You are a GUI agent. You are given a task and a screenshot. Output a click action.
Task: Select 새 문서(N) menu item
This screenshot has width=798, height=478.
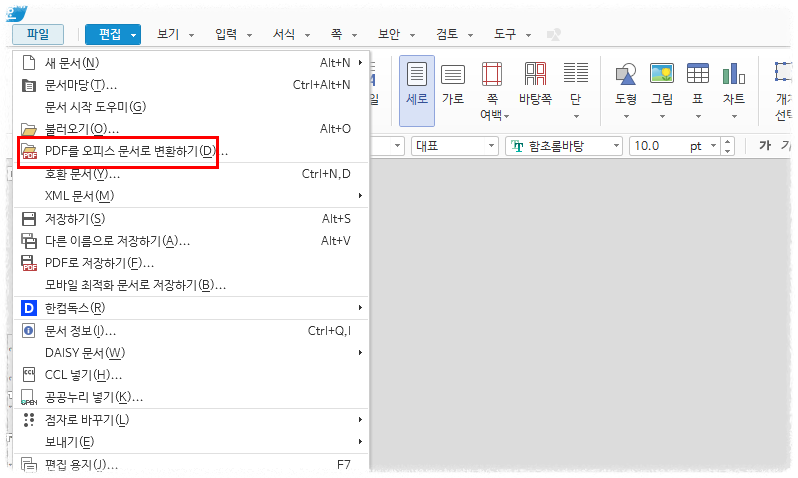(x=191, y=63)
